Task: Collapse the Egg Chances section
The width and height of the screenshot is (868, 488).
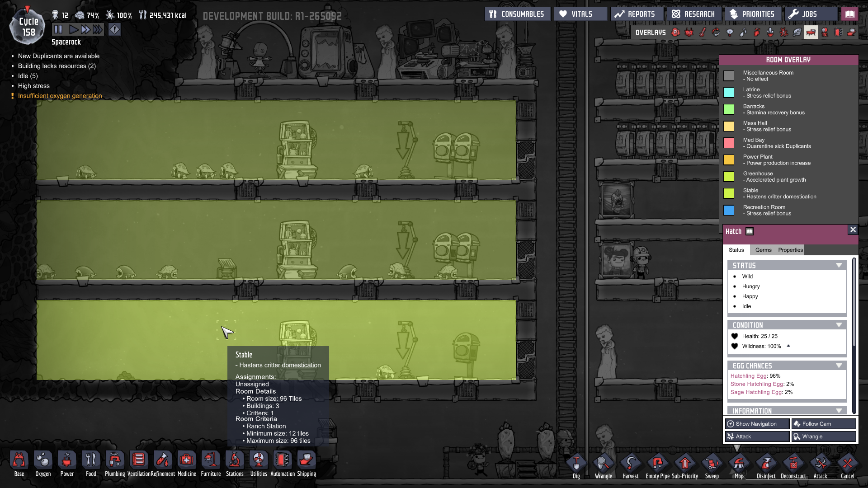Action: (x=839, y=366)
